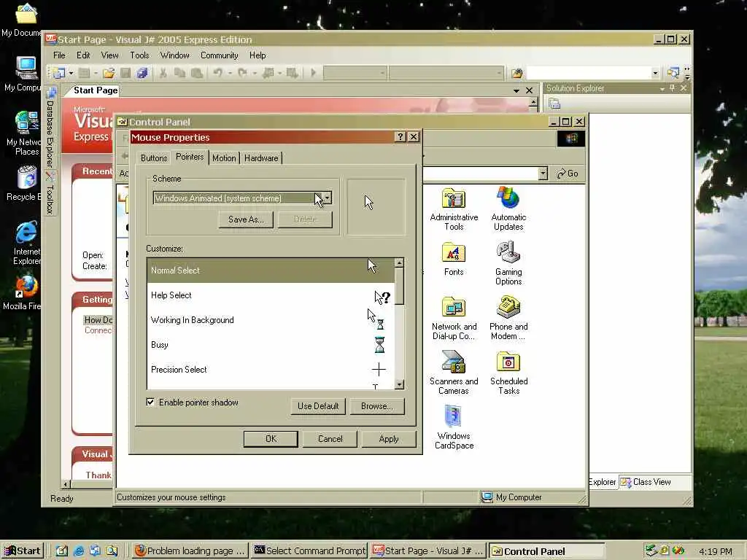This screenshot has height=560, width=747.
Task: Click the Customize list scrollbar up arrow
Action: point(399,262)
